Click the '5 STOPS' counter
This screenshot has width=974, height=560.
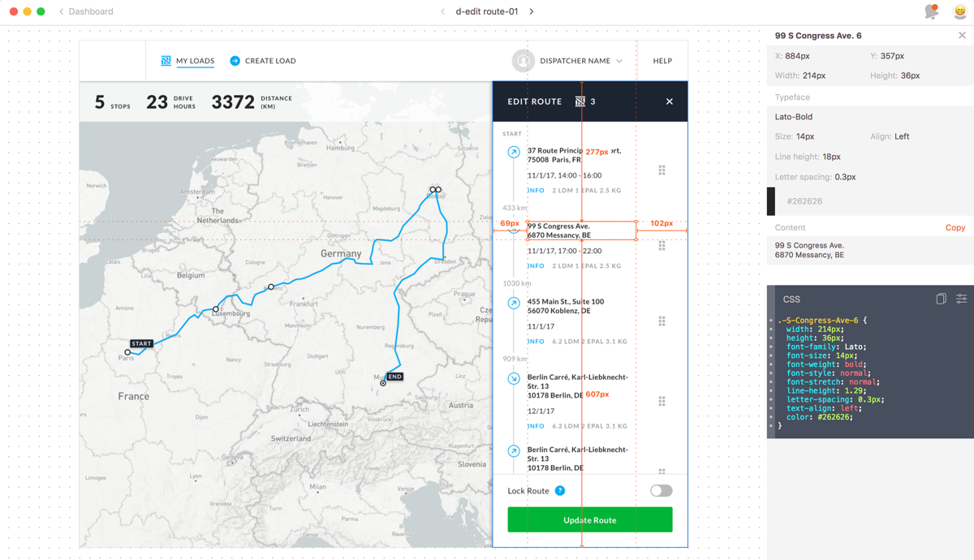[x=113, y=102]
